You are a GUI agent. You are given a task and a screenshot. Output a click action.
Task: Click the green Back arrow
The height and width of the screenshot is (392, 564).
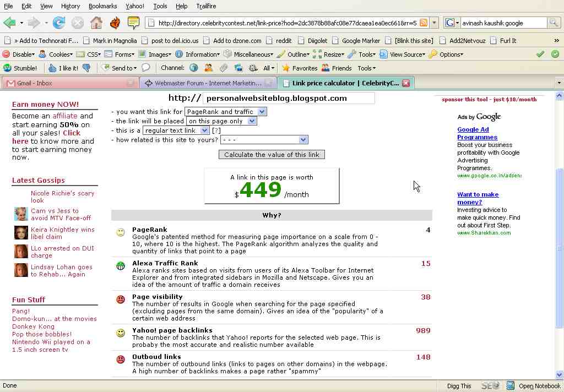tap(9, 23)
